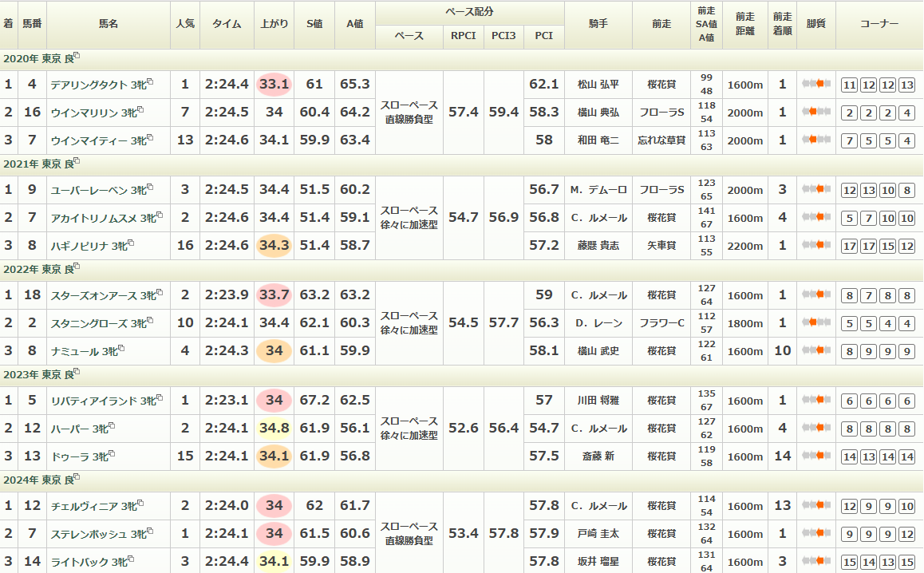Click the popup icon beside 2024年 東京 良
This screenshot has width=924, height=573.
[77, 478]
